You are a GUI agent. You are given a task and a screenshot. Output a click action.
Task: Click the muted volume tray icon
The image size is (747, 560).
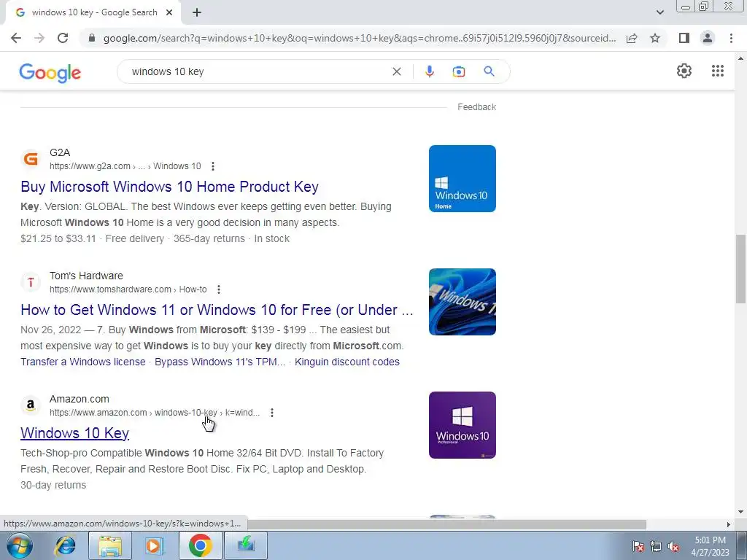pos(673,546)
